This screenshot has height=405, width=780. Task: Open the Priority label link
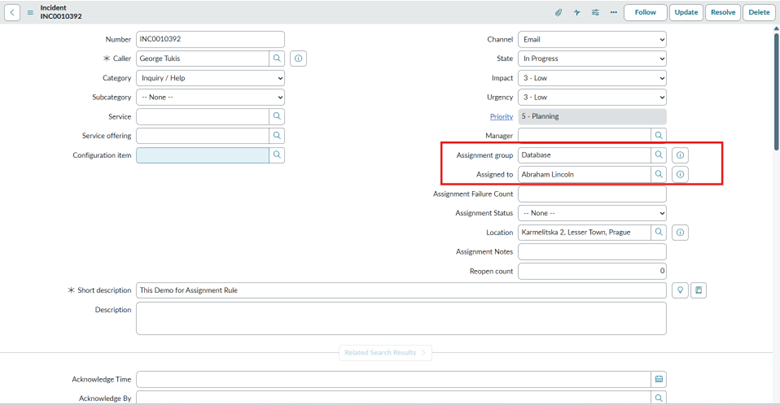point(501,117)
